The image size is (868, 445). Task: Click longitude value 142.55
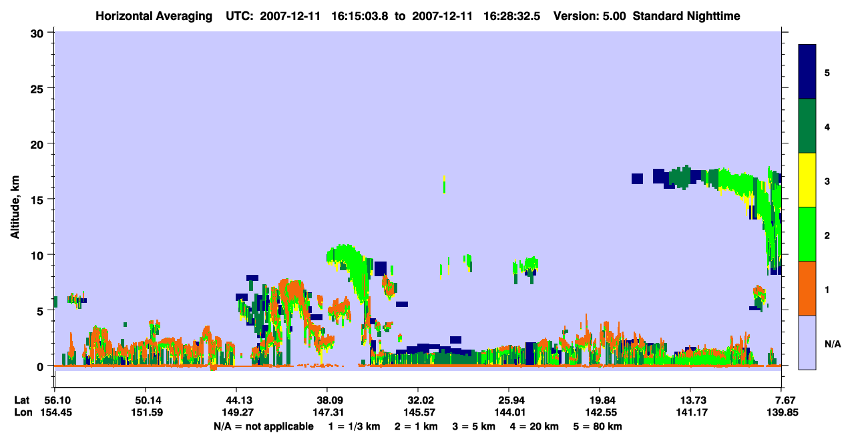[600, 412]
